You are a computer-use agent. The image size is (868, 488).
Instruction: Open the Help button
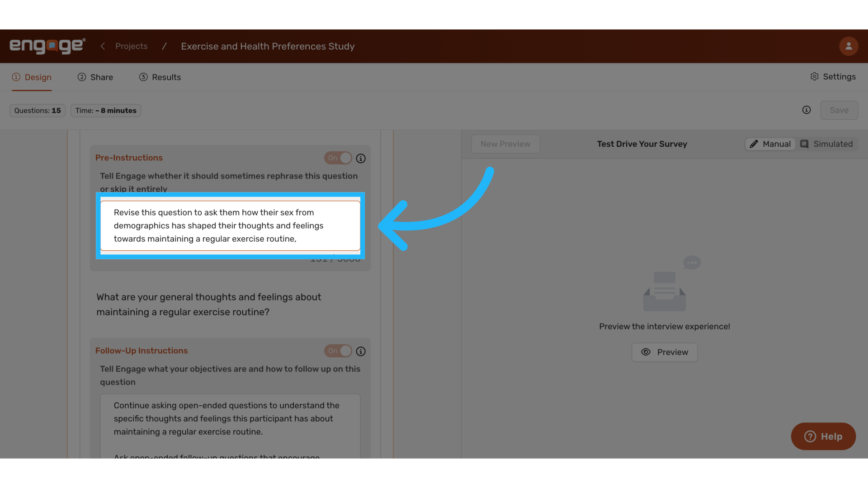(823, 436)
